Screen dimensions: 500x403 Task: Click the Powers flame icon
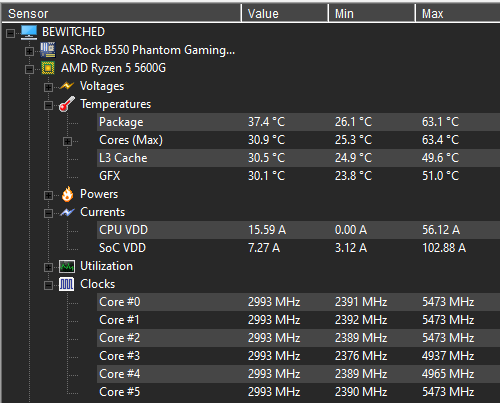(x=67, y=194)
